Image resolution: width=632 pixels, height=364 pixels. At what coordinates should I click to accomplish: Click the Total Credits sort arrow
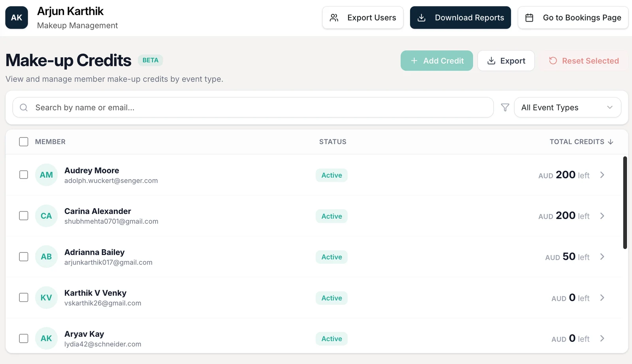pos(611,142)
